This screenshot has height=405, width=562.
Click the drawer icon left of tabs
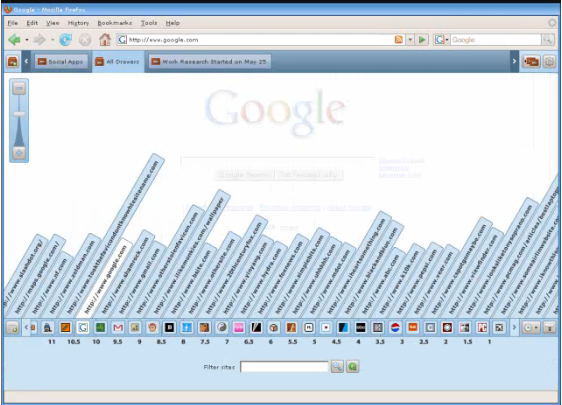point(13,62)
